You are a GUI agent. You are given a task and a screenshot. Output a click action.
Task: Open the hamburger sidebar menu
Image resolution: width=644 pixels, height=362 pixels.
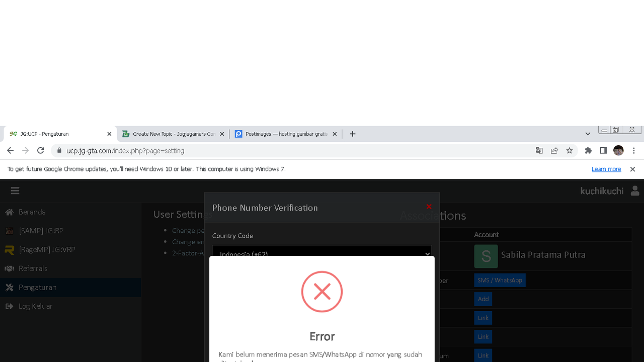click(15, 191)
